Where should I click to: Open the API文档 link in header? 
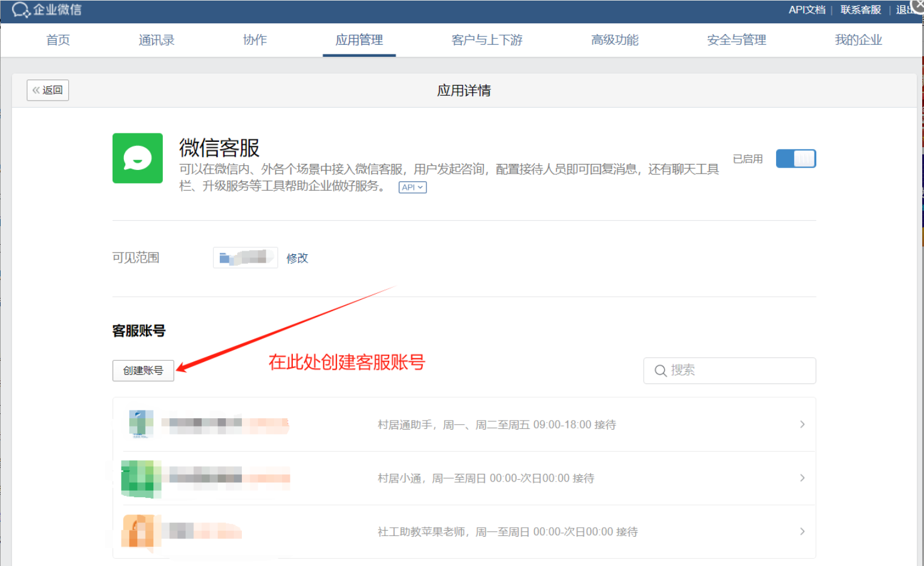[x=806, y=10]
